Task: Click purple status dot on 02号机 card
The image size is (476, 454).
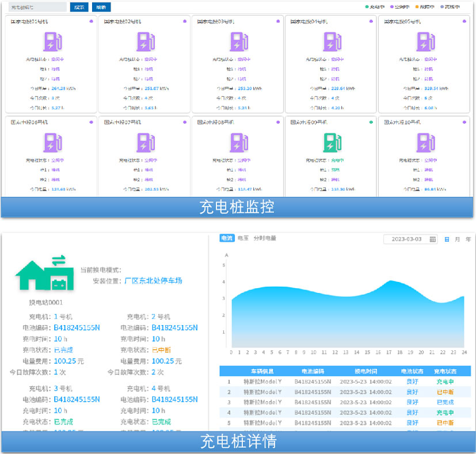Action: point(184,21)
